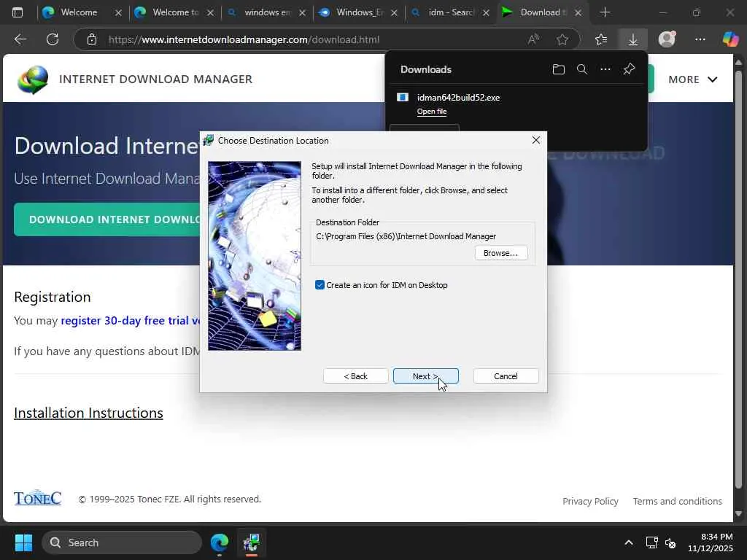This screenshot has width=747, height=560.
Task: Open Browse to choose destination folder
Action: [500, 253]
